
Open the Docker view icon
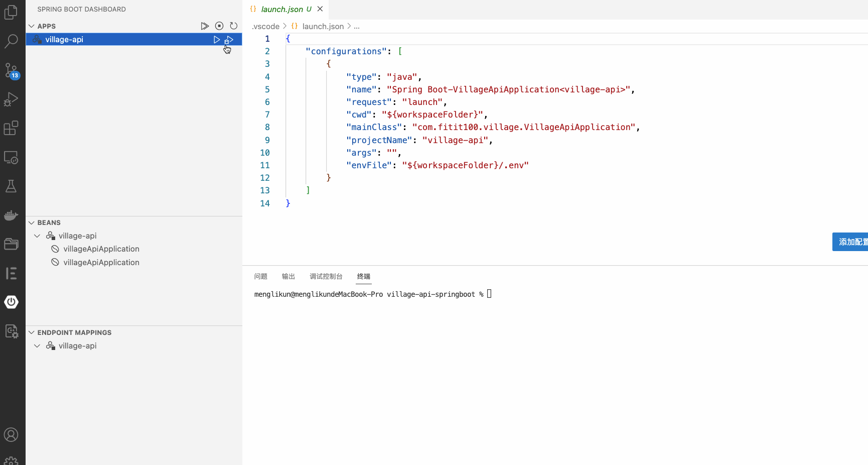(11, 215)
